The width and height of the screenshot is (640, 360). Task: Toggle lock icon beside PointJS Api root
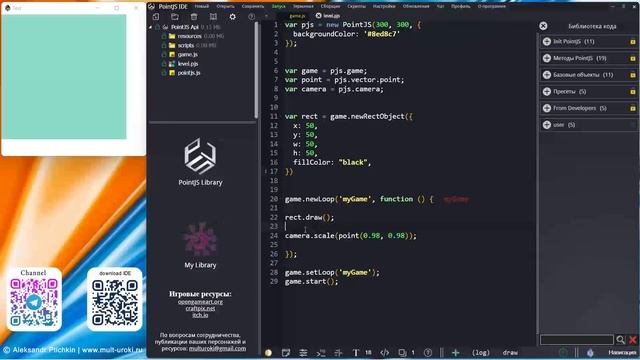[158, 27]
